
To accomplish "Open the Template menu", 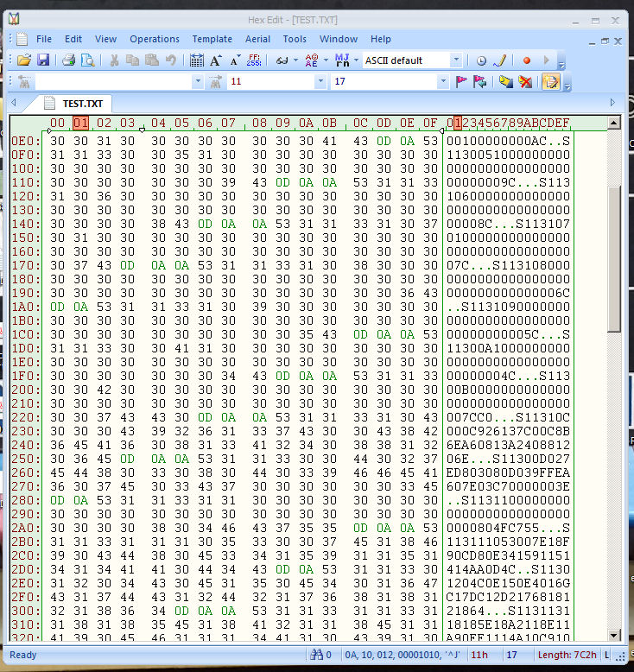I will [x=212, y=39].
